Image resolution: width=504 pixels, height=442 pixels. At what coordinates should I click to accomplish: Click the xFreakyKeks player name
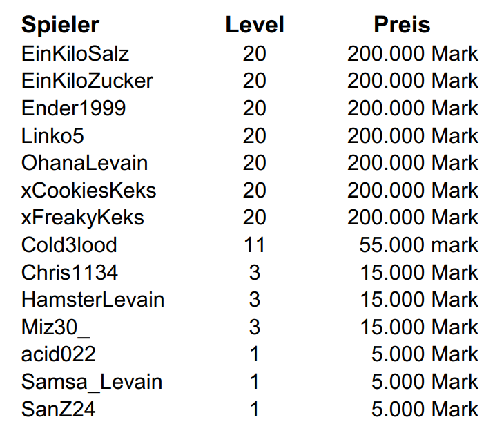pyautogui.click(x=82, y=218)
